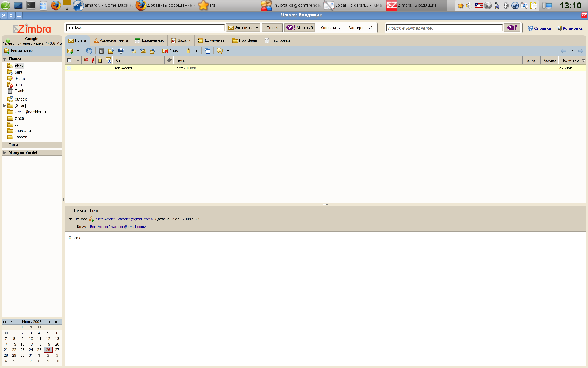Print the message with printer icon
This screenshot has height=368, width=588.
point(121,51)
